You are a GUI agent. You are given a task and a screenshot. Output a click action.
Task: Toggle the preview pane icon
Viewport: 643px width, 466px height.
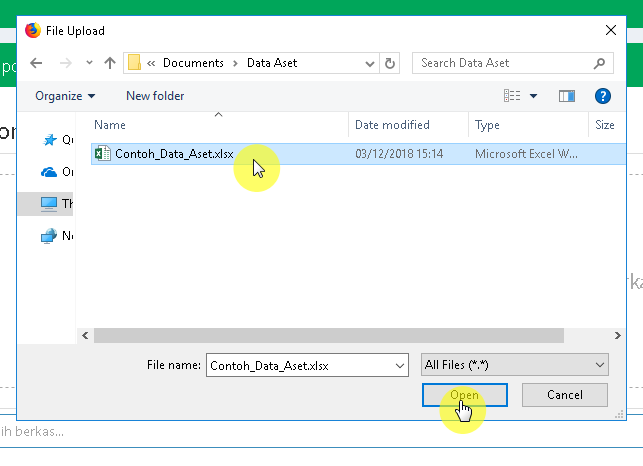[567, 96]
